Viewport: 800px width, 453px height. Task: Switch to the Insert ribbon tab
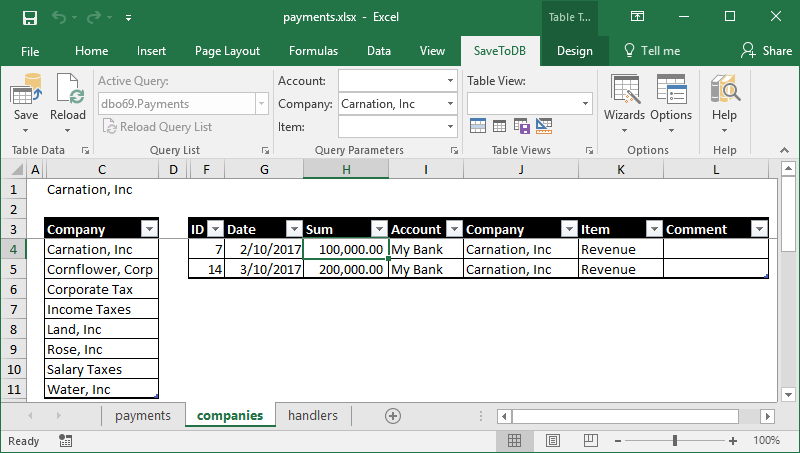click(x=151, y=51)
